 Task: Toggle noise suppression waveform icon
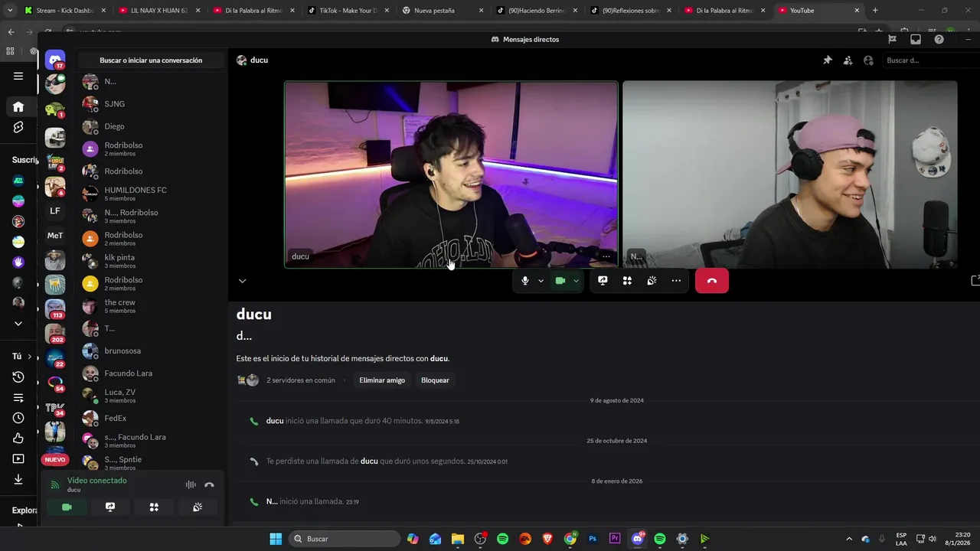191,484
